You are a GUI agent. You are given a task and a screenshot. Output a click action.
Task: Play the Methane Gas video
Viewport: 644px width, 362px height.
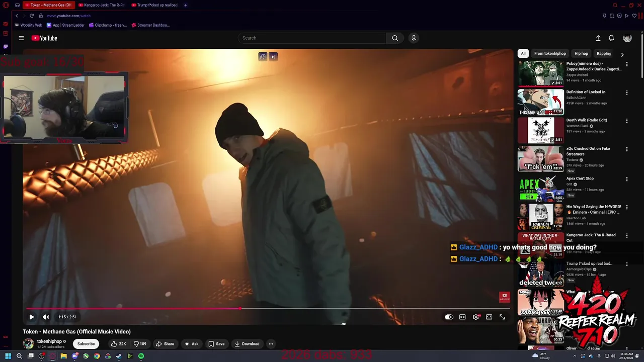tap(31, 317)
